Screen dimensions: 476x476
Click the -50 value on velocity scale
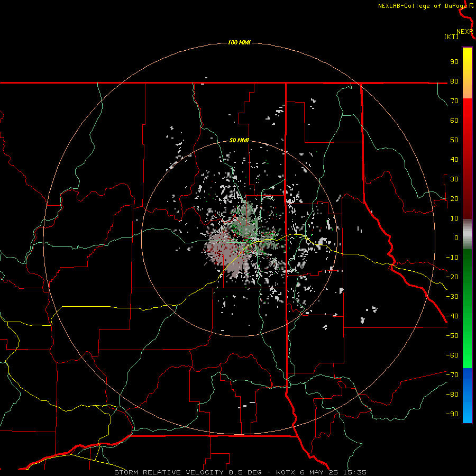[x=452, y=336]
